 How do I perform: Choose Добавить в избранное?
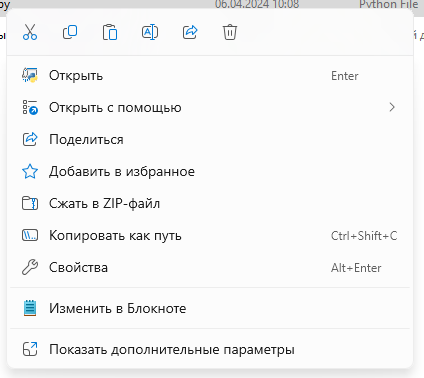pyautogui.click(x=210, y=171)
